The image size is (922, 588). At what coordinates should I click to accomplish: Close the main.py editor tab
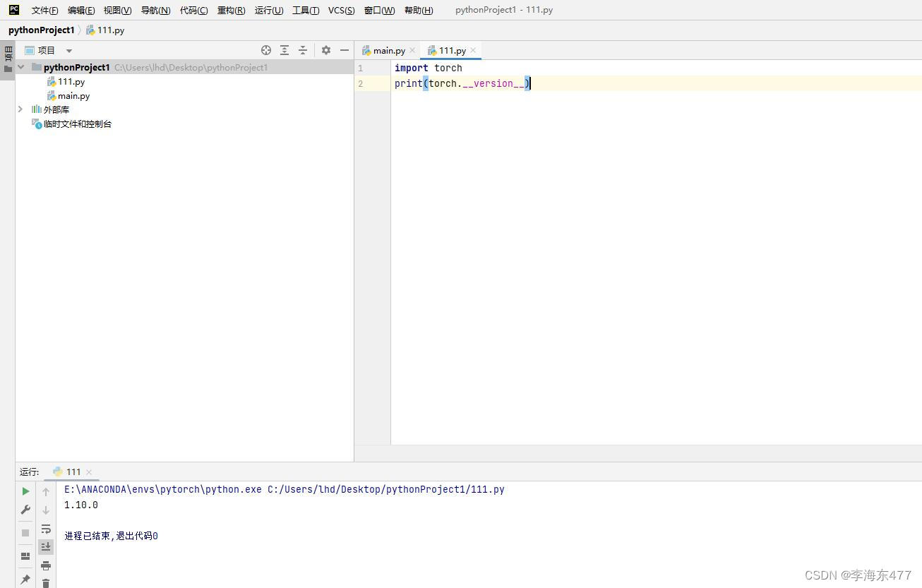pos(412,51)
